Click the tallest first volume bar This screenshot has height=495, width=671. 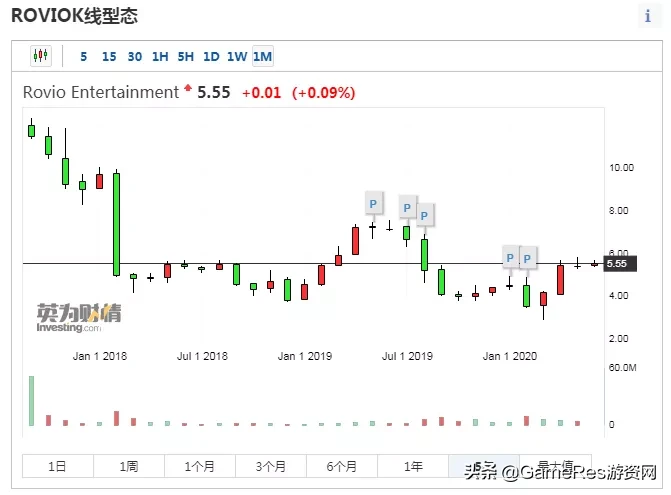pos(31,401)
